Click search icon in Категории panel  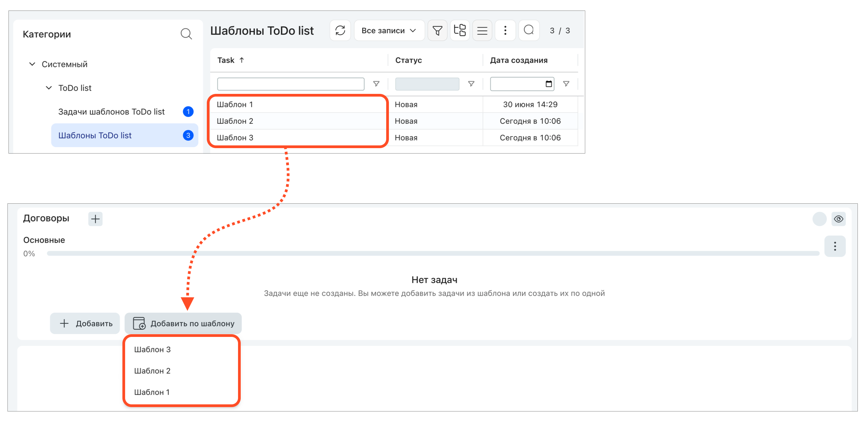186,34
